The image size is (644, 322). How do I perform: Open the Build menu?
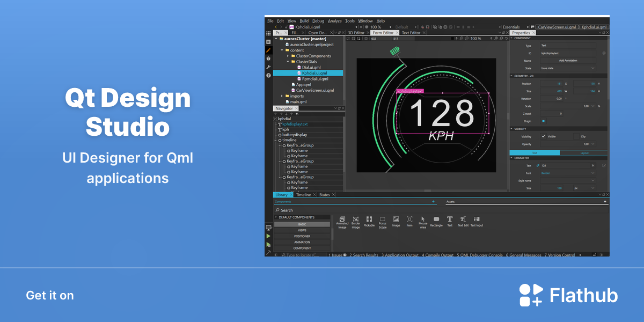coord(304,21)
